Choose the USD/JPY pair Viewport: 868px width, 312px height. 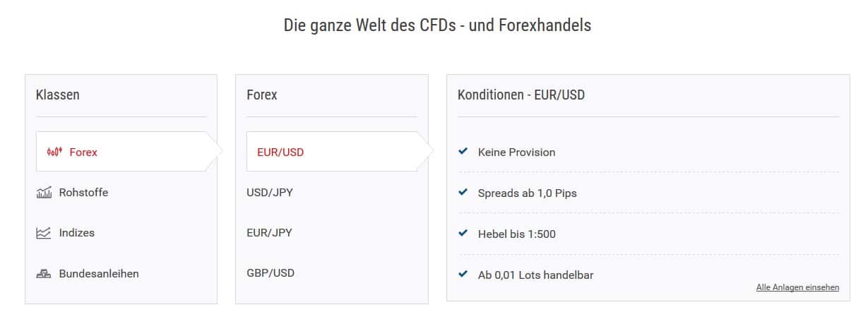(x=332, y=192)
